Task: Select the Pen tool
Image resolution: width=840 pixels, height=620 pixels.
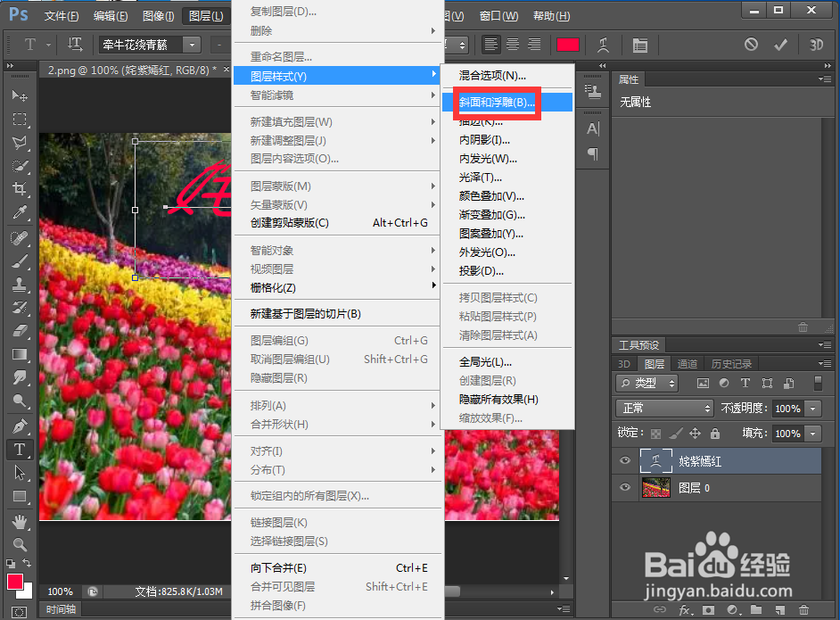Action: point(20,426)
